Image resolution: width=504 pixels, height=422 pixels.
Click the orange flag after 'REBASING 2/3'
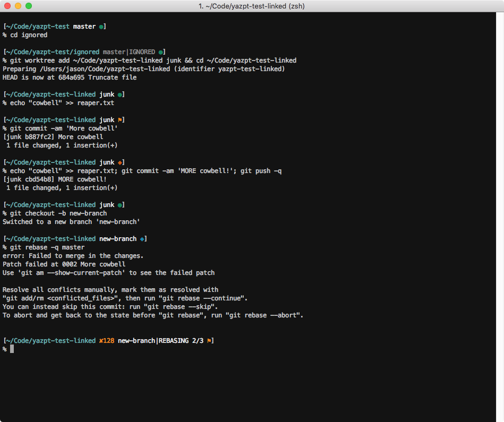(x=209, y=341)
